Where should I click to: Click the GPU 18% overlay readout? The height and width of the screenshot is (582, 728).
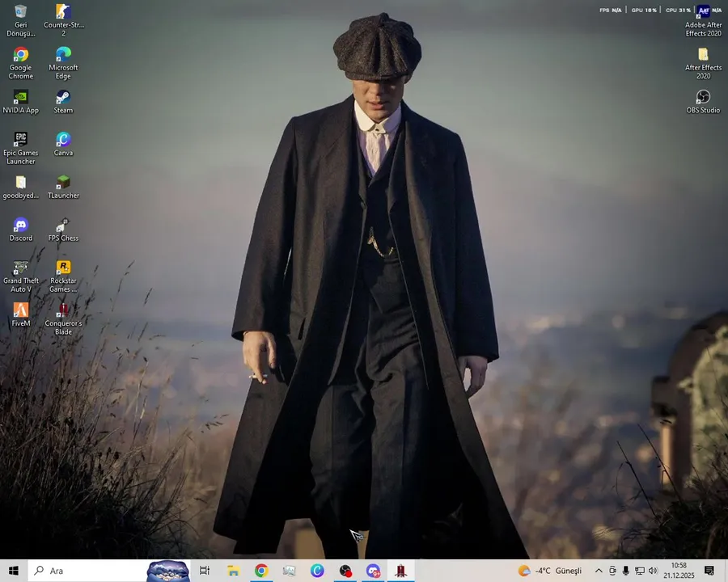click(644, 10)
